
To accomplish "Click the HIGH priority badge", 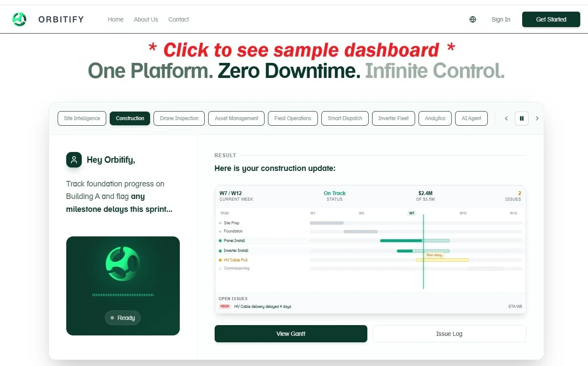I will click(x=225, y=307).
